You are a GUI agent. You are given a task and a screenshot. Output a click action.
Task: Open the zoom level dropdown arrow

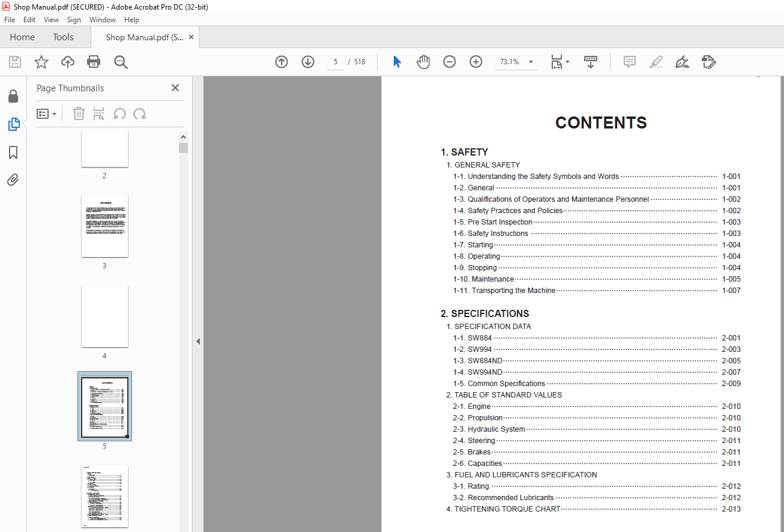click(531, 62)
